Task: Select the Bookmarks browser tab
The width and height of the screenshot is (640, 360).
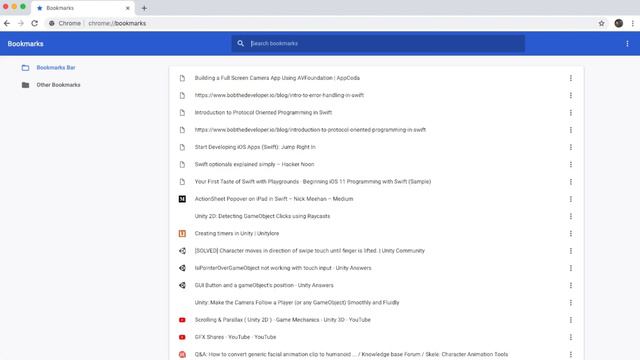Action: tap(82, 8)
